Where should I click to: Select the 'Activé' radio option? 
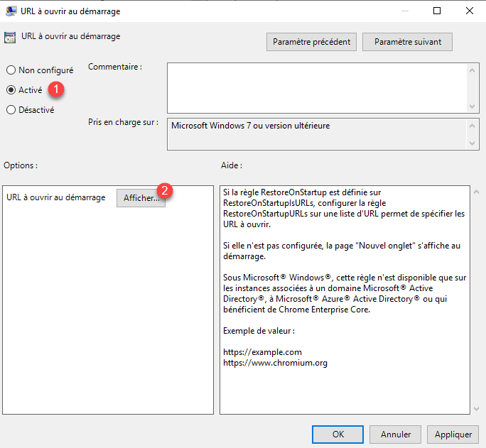pyautogui.click(x=11, y=90)
